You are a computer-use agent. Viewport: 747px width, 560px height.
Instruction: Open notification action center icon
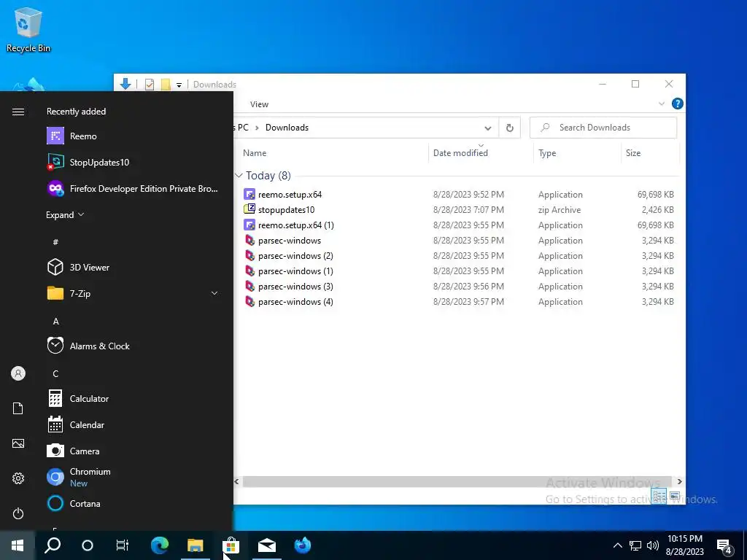724,546
